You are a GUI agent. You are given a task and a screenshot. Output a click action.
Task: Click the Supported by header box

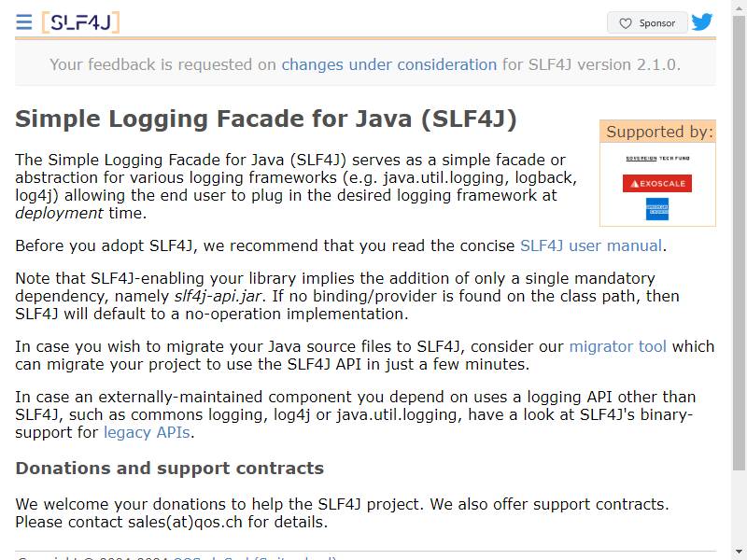coord(657,132)
